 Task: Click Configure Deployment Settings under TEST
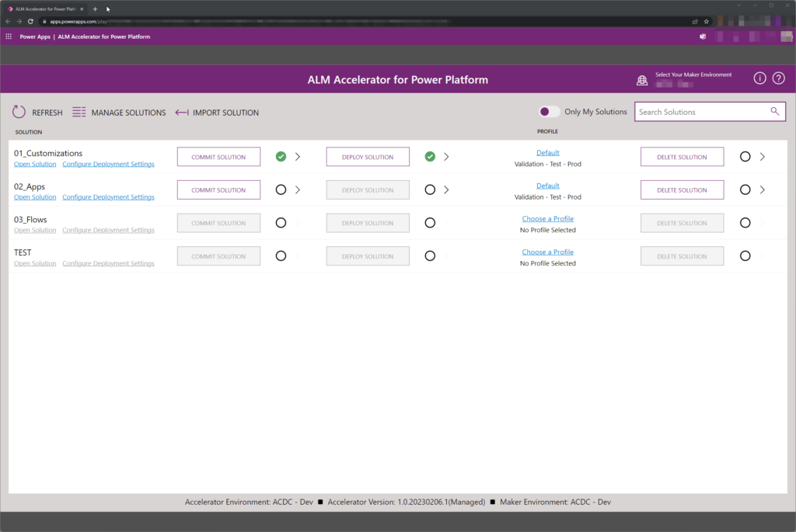point(108,263)
